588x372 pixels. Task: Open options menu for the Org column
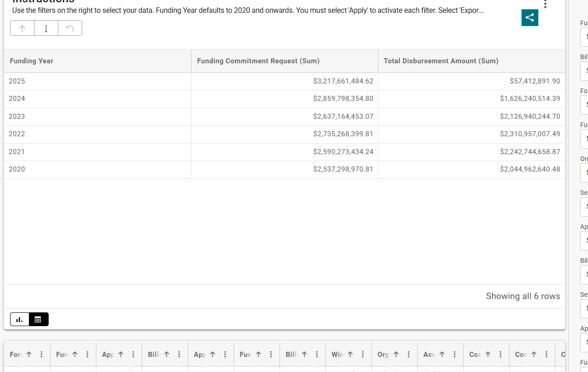[409, 355]
